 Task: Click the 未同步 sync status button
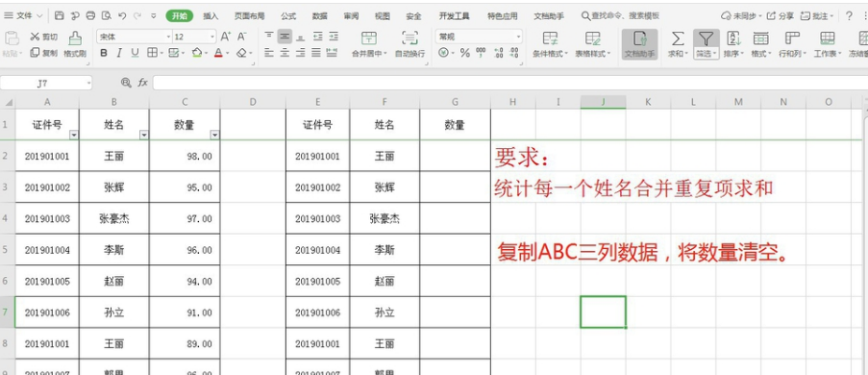741,15
